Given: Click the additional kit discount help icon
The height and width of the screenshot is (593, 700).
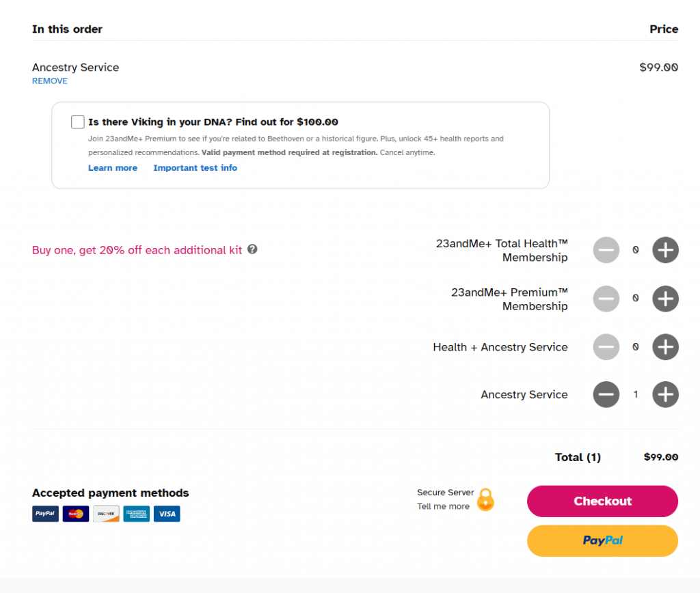Looking at the screenshot, I should 252,249.
